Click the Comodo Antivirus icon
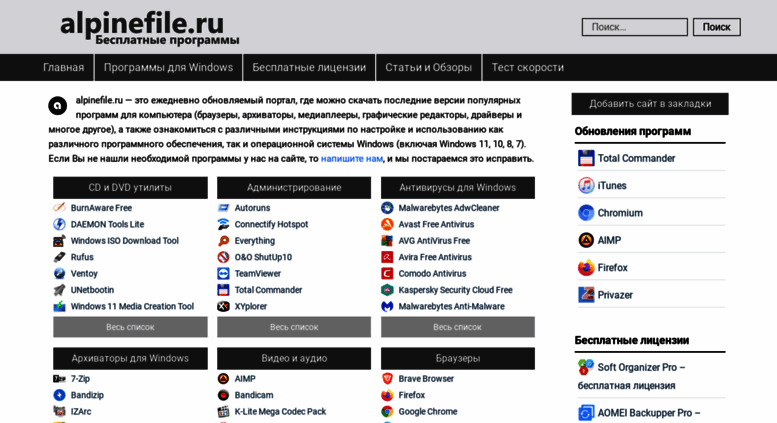Screen dimensions: 777x423 (x=387, y=273)
